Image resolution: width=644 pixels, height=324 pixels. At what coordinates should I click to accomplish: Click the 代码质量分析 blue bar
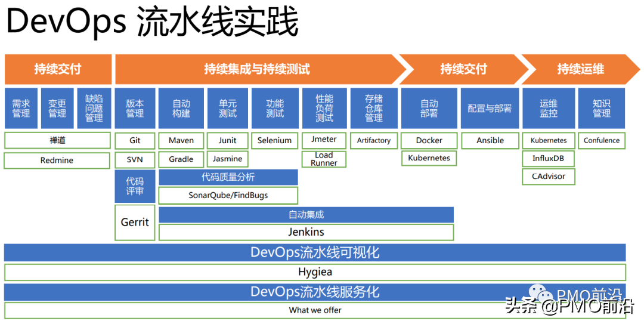click(x=228, y=177)
